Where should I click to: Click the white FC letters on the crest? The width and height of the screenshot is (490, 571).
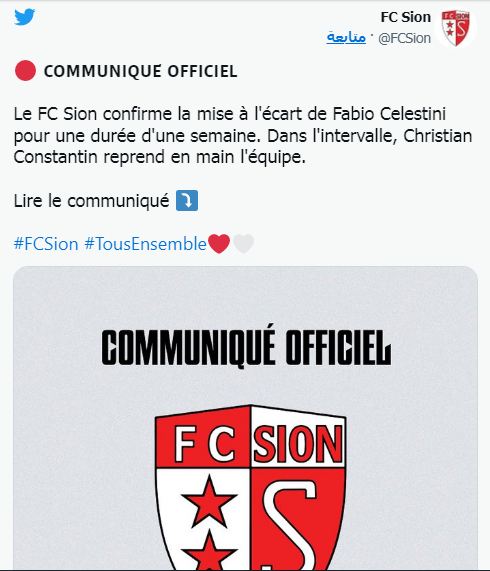coord(204,444)
